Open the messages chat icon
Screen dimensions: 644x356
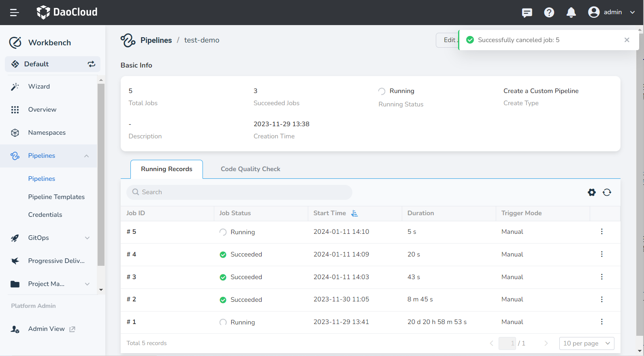(527, 13)
